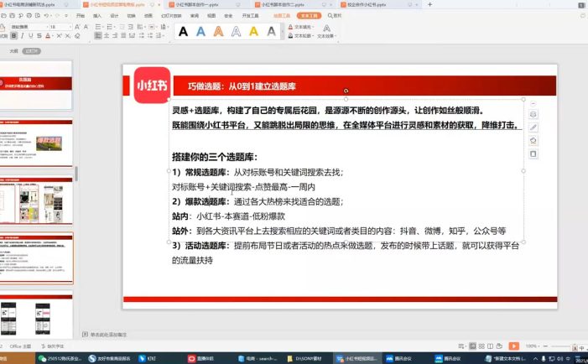Add a new document tab with plus
This screenshot has height=364, width=588.
(429, 4)
